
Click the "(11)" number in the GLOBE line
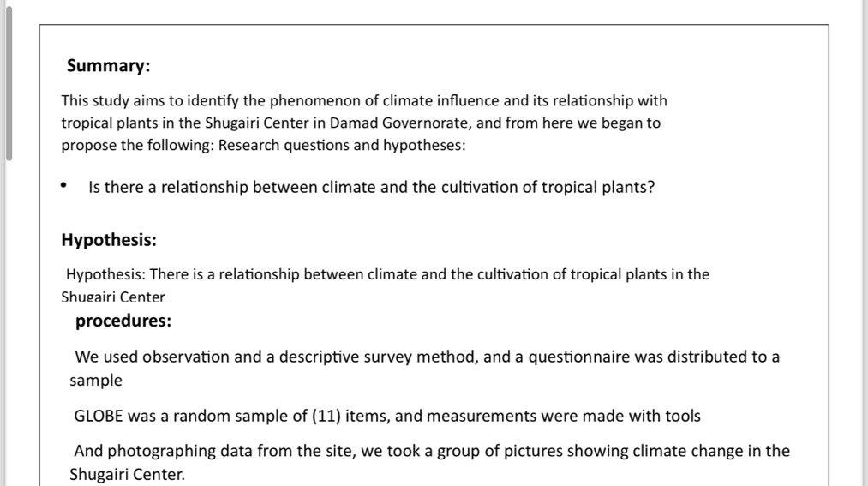point(326,416)
